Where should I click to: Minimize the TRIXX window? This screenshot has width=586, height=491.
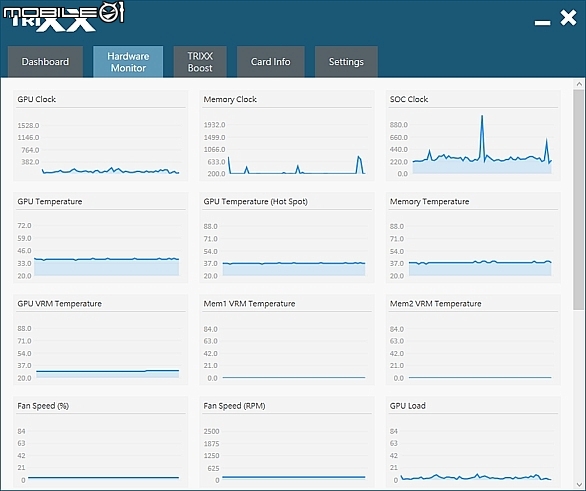542,23
